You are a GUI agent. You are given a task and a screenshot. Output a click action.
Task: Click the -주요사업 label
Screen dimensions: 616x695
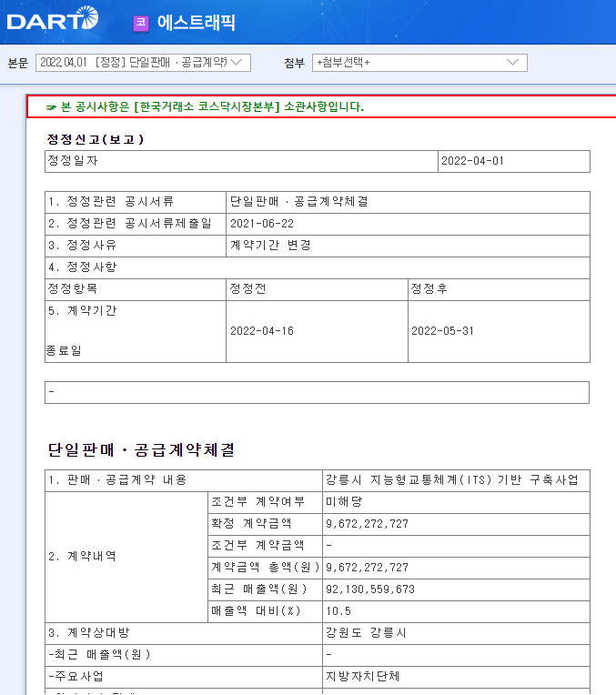[76, 677]
